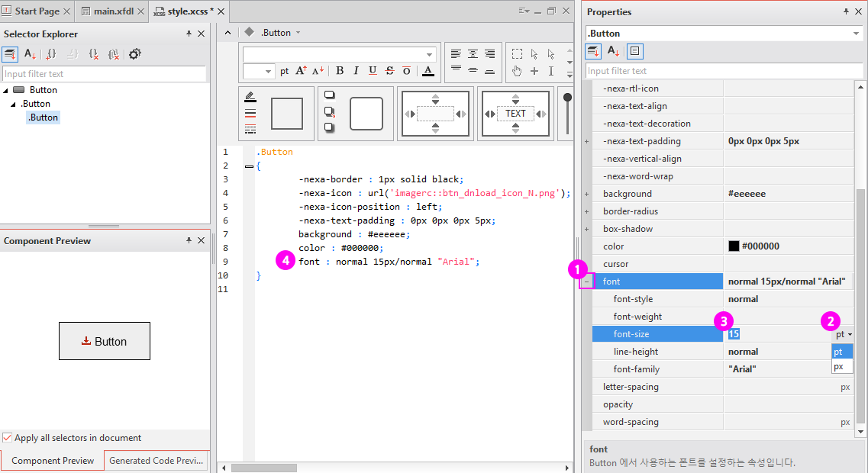This screenshot has height=473, width=868.
Task: Click the alphabetical sort icon in Properties
Action: point(613,51)
